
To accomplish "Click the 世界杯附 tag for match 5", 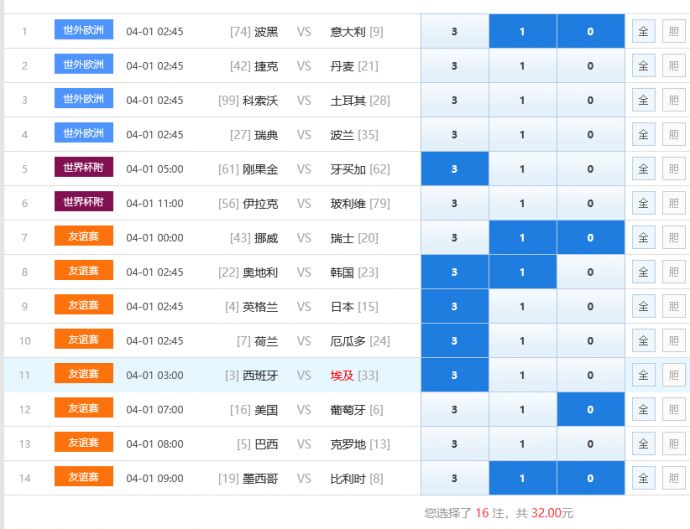I will (x=83, y=169).
